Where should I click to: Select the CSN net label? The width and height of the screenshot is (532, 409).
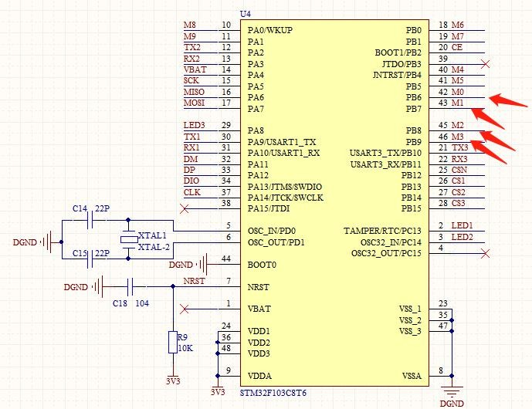tap(459, 170)
